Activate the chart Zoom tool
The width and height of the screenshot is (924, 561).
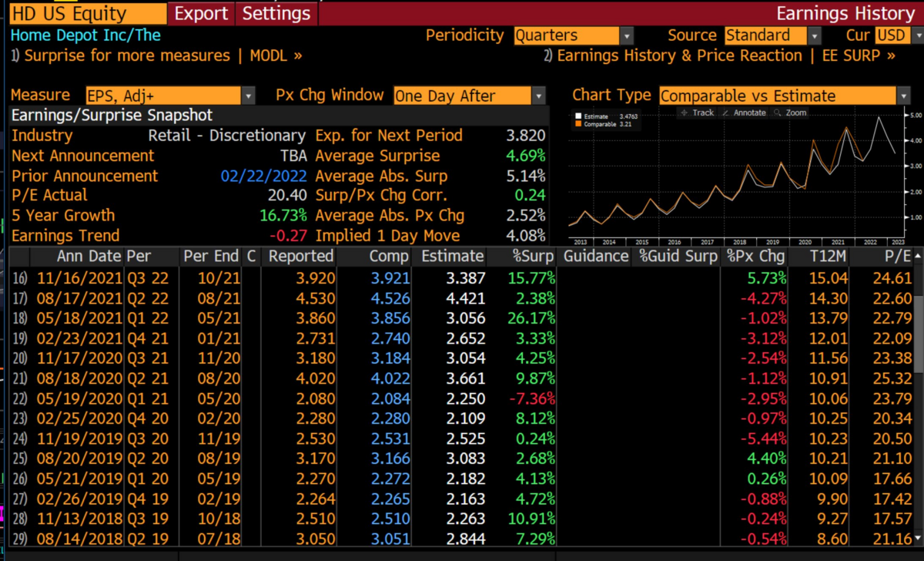791,113
